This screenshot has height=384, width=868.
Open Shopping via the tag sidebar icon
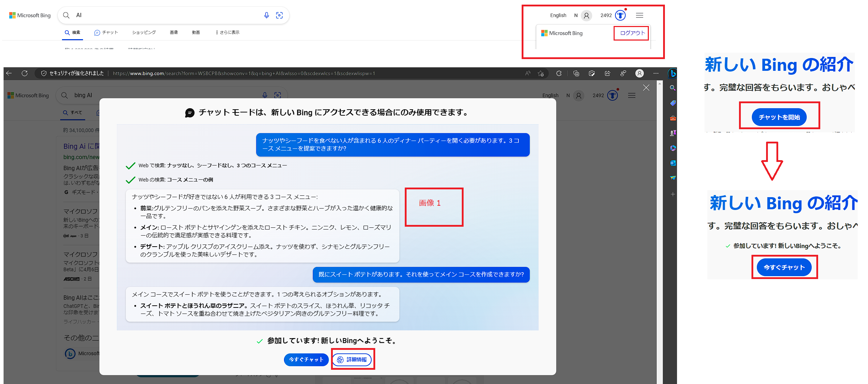673,103
